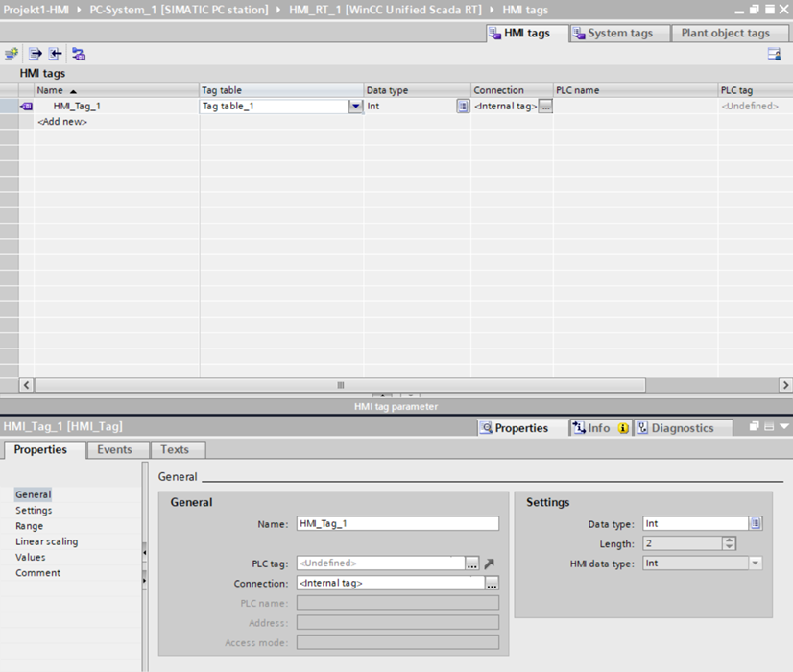Click the third icon in the HMI tags toolbar
Screen dimensions: 793x672
[56, 55]
